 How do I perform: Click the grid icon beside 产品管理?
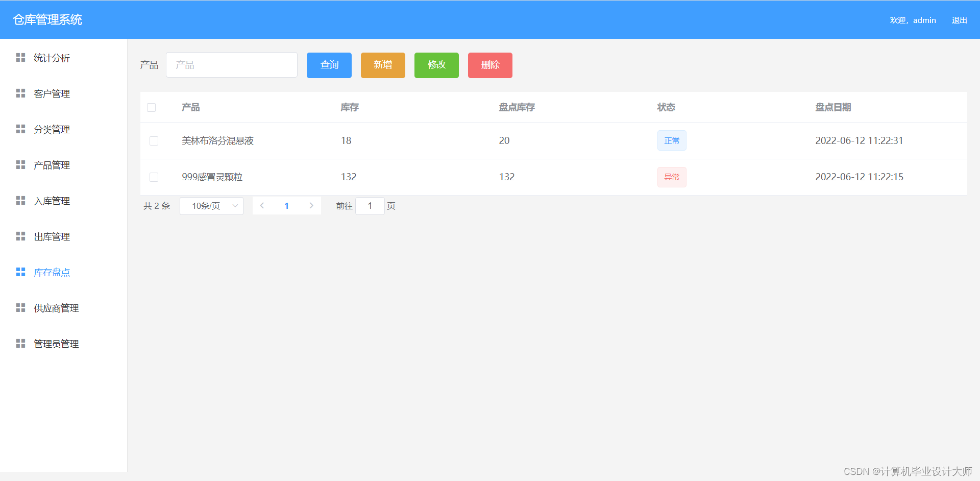[20, 164]
